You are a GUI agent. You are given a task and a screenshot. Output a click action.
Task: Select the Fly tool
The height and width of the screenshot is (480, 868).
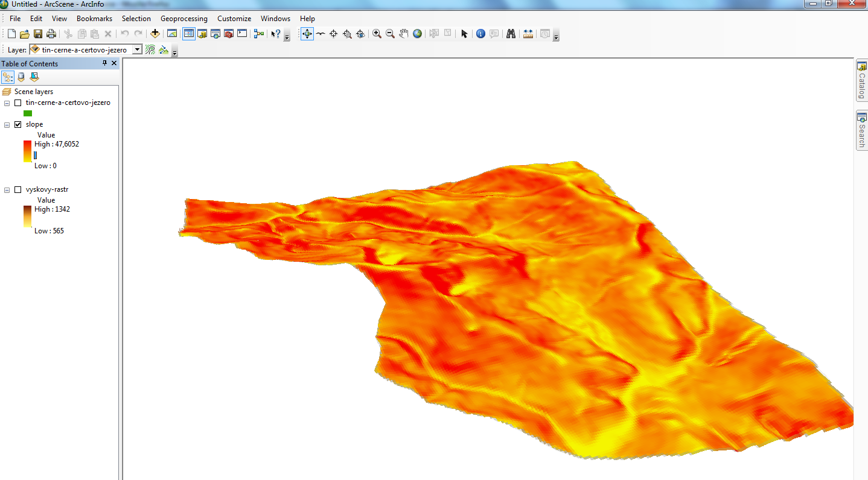pos(321,34)
